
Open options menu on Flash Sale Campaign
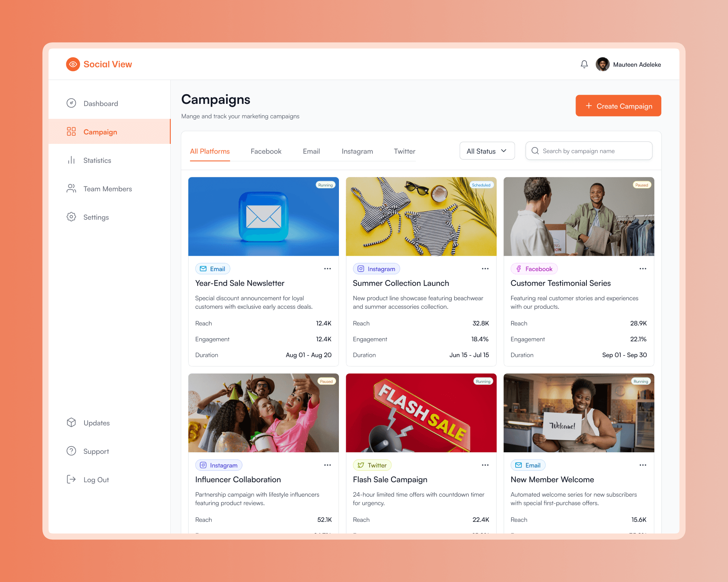[x=485, y=465]
